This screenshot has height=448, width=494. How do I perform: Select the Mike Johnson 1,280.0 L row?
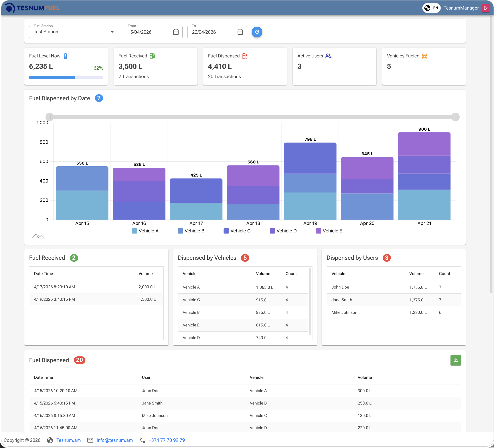click(393, 312)
